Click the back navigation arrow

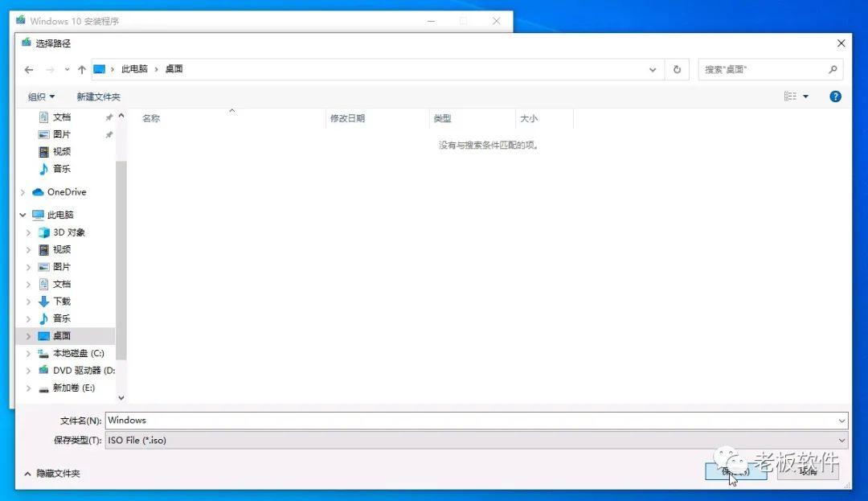(29, 69)
